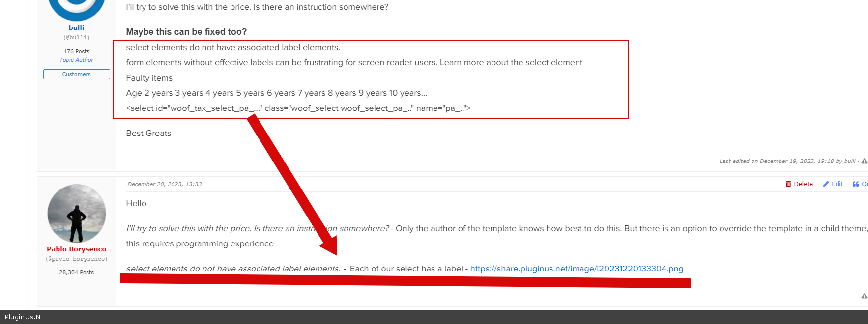This screenshot has height=324, width=868.
Task: Click the bulli username link
Action: [76, 27]
